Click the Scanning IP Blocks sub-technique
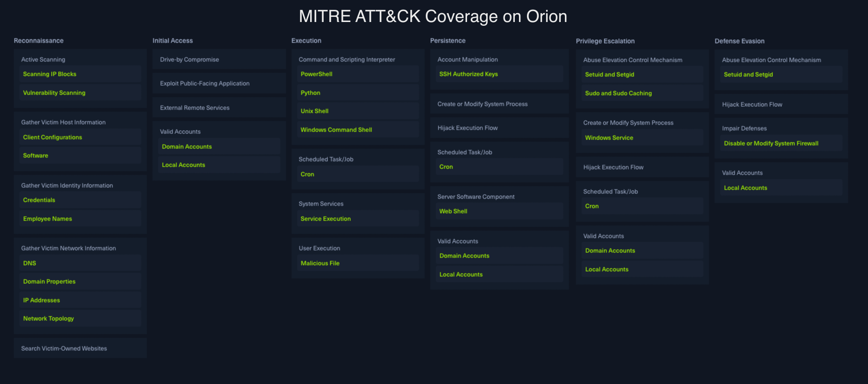This screenshot has height=384, width=868. tap(50, 74)
